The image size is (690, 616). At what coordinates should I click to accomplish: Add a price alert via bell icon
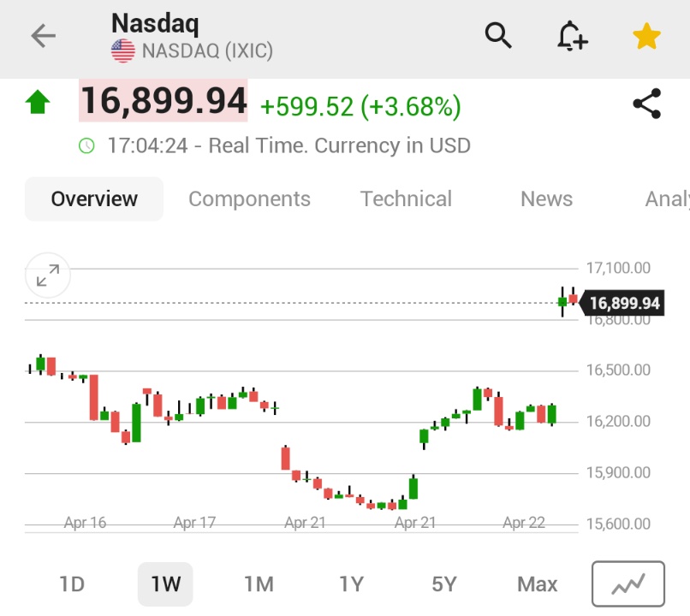[572, 36]
